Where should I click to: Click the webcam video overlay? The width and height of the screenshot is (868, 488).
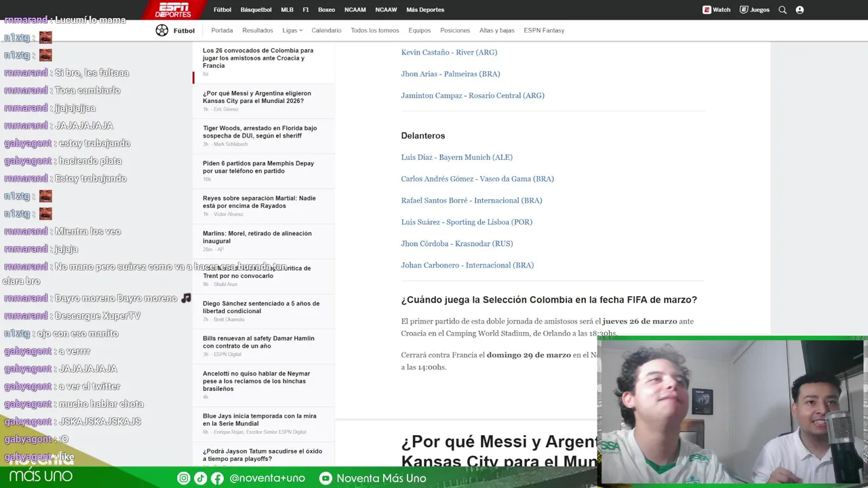coord(732,411)
